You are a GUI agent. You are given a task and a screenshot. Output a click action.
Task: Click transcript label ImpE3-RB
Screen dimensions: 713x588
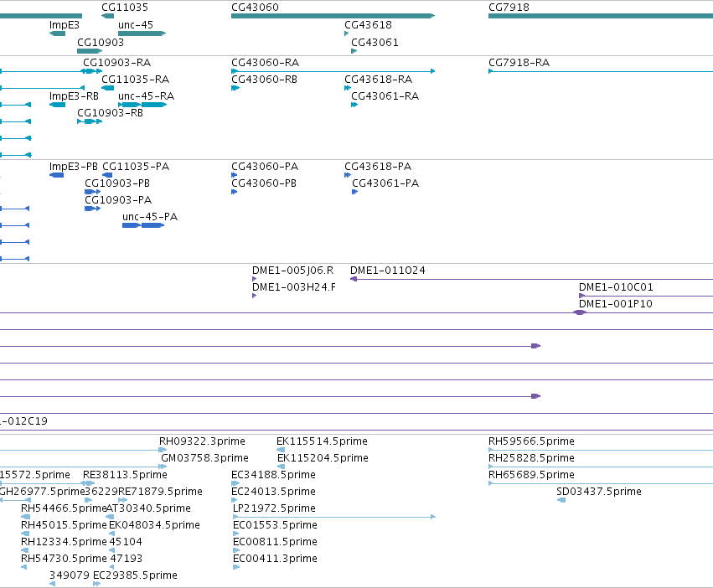(74, 96)
